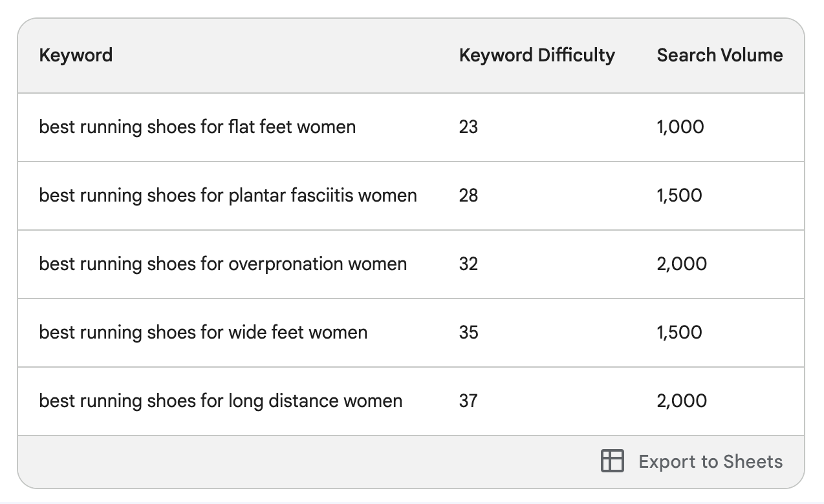The image size is (824, 504).
Task: Click search volume for plantar fasciitis row
Action: point(679,195)
